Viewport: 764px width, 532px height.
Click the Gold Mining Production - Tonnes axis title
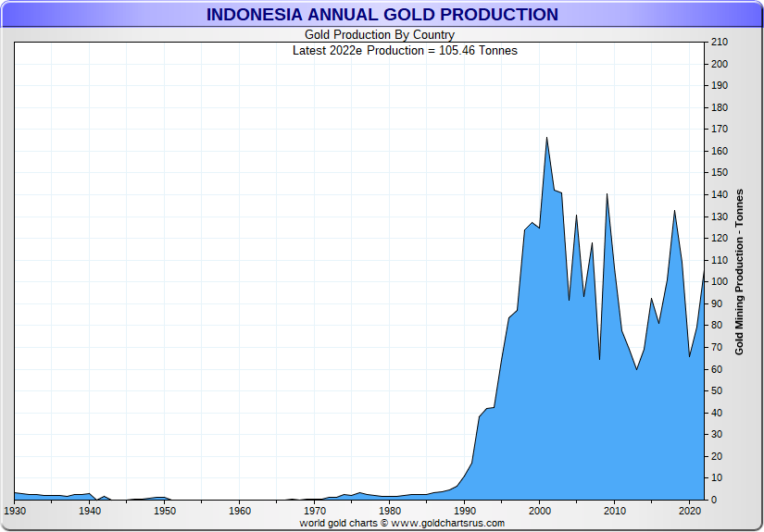point(739,271)
